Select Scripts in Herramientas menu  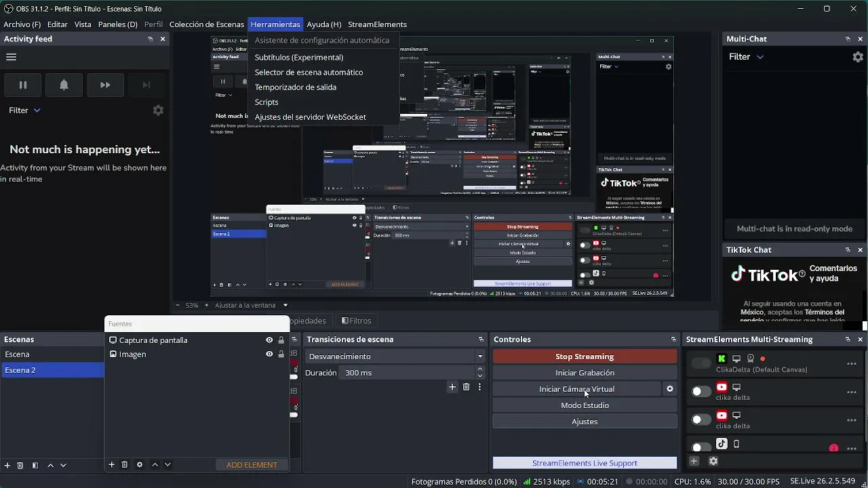click(267, 102)
